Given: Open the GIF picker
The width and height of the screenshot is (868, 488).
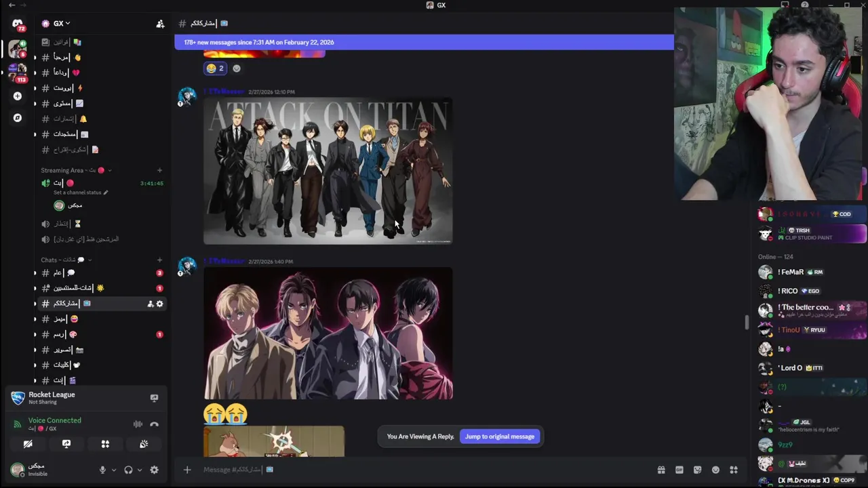Looking at the screenshot, I should coord(679,470).
